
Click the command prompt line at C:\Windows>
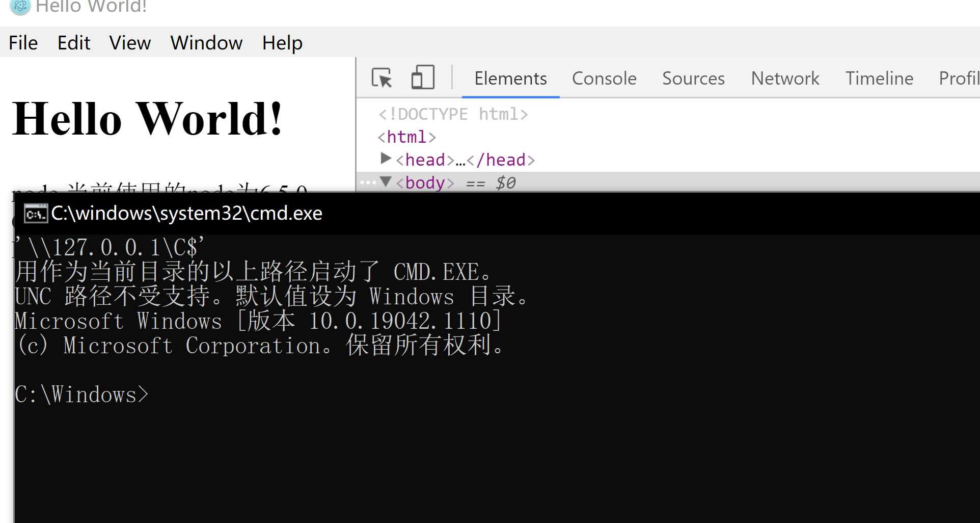coord(81,394)
